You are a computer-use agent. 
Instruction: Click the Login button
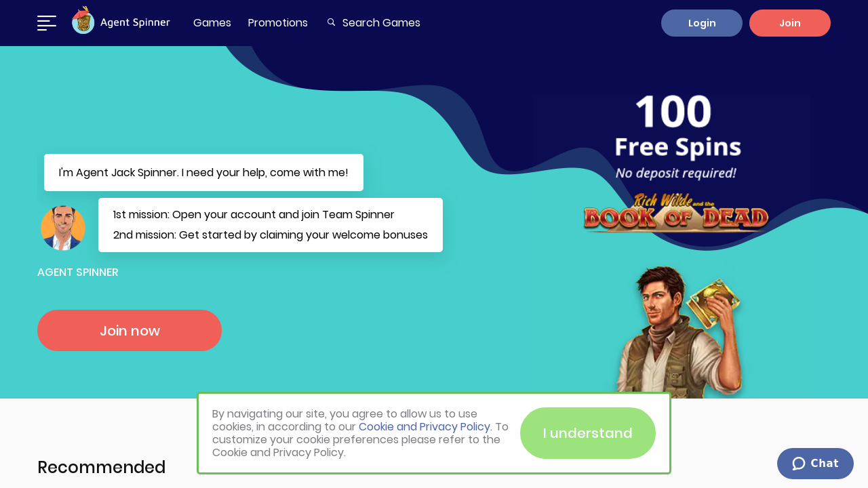coord(702,23)
